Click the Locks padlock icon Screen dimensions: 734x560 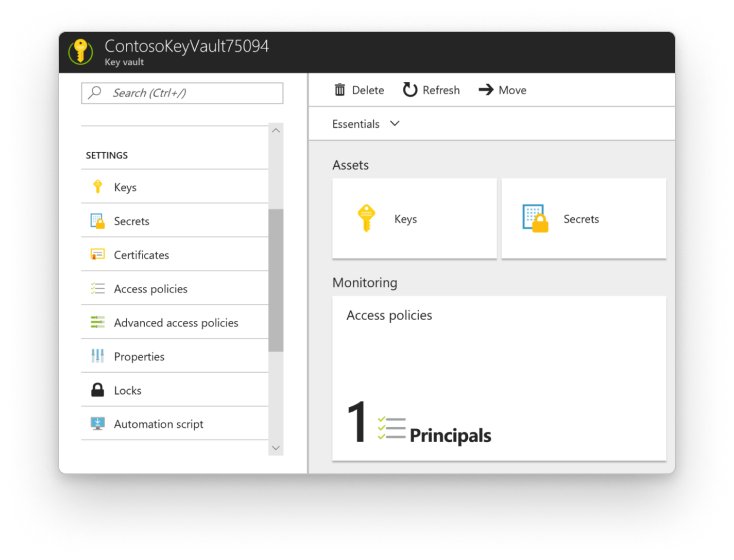tap(97, 390)
